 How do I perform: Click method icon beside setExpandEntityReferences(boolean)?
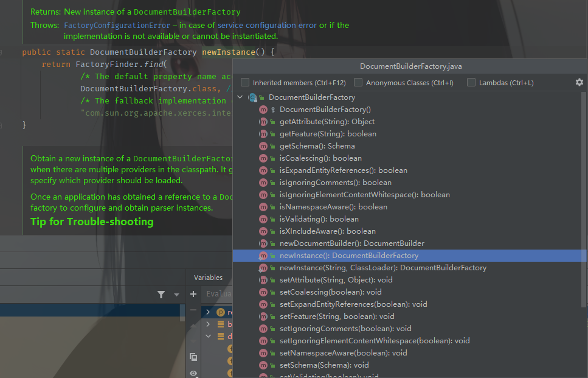[263, 304]
